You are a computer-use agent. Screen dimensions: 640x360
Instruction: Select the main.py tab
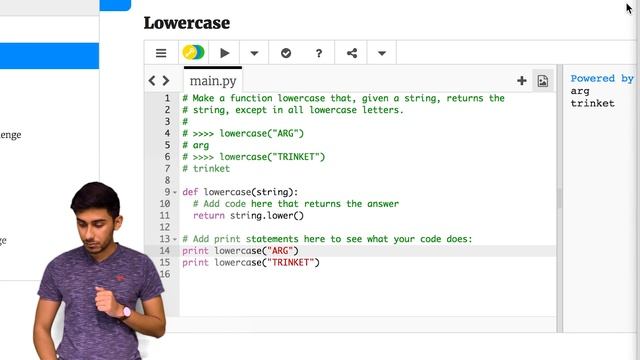(x=213, y=80)
